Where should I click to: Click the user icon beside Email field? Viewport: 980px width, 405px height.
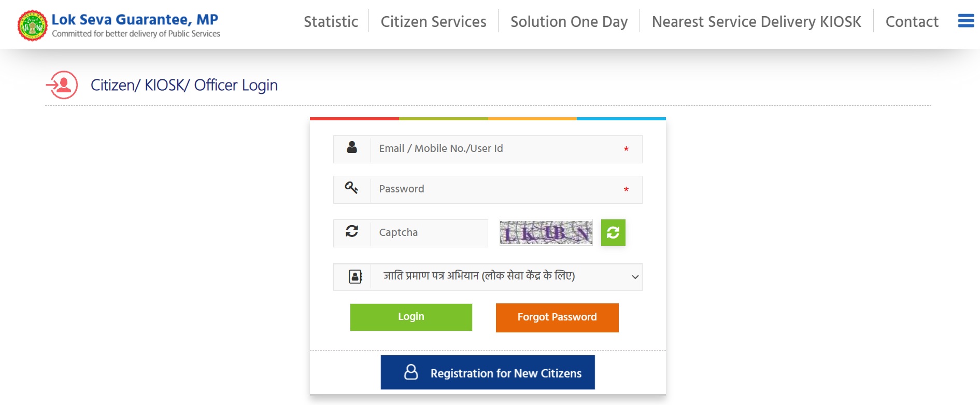pos(352,148)
